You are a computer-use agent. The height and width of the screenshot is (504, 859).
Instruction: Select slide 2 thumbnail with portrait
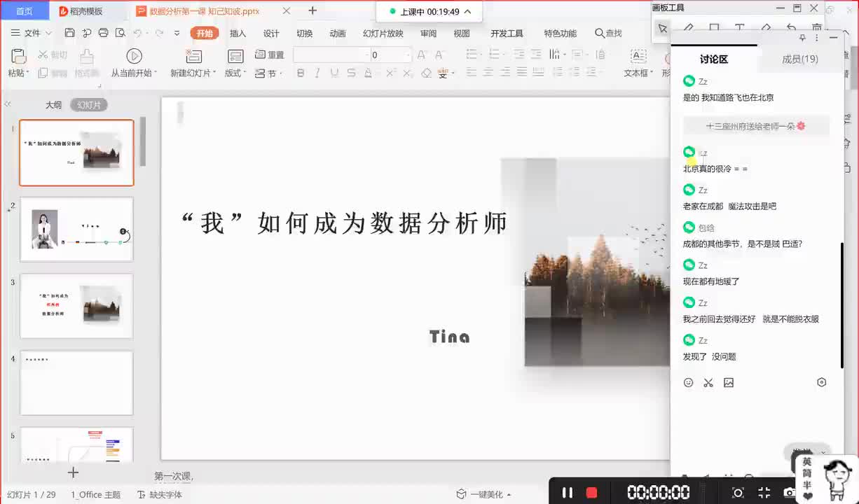(76, 229)
